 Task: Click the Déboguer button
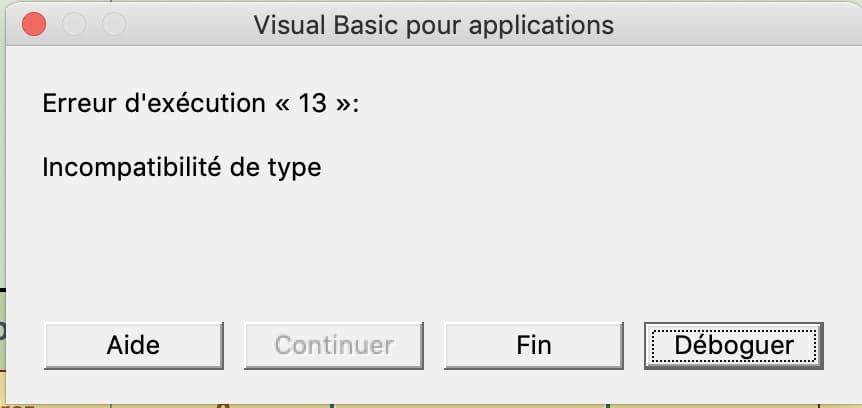734,345
